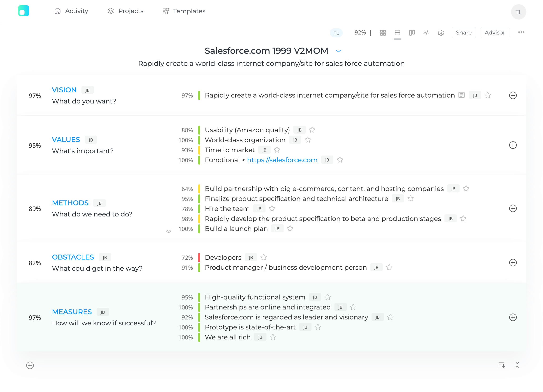Expand more METHODS items with double chevron
This screenshot has width=543, height=392.
coord(169,231)
